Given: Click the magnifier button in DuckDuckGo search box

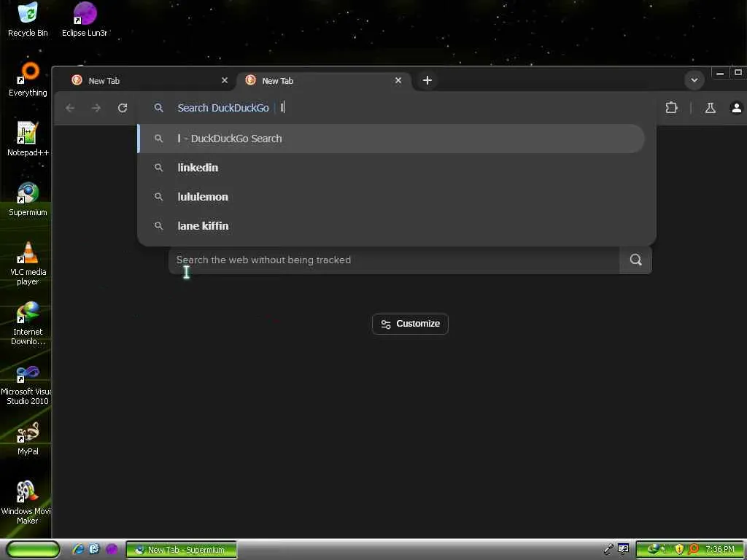Looking at the screenshot, I should (x=635, y=260).
